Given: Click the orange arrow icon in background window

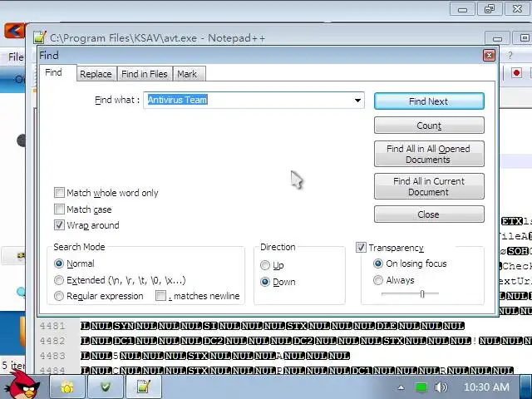Looking at the screenshot, I should (x=14, y=31).
